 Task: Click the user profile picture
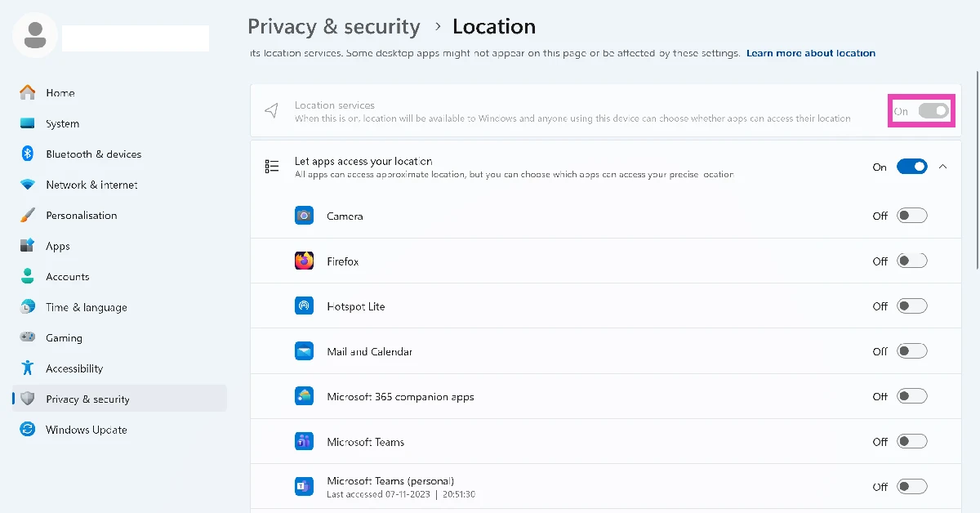(34, 36)
